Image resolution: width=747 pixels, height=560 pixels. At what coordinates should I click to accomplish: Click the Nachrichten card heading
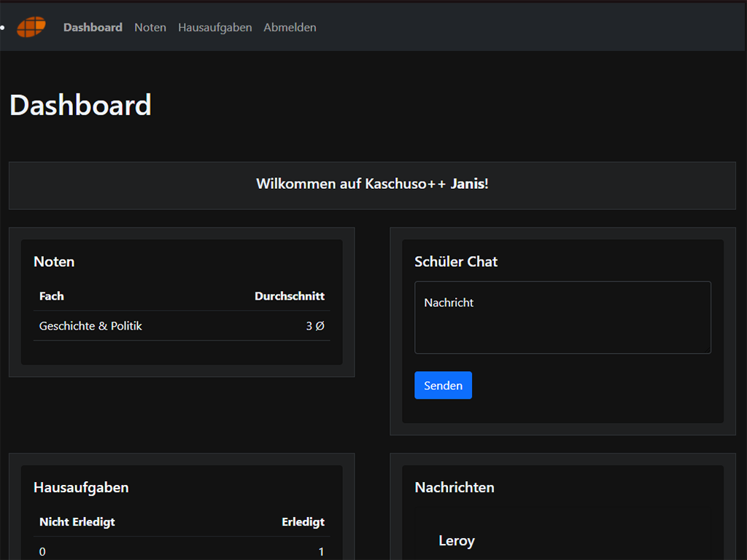coord(454,488)
